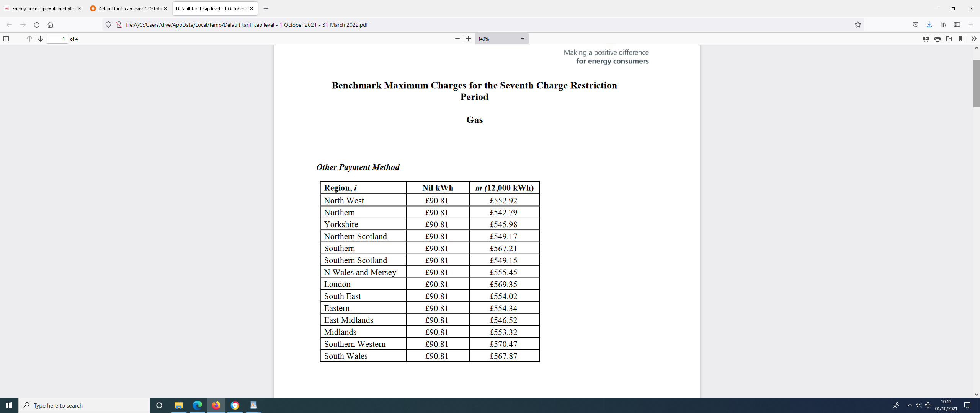Open Microsoft Edge from taskbar
The height and width of the screenshot is (413, 980).
(197, 405)
